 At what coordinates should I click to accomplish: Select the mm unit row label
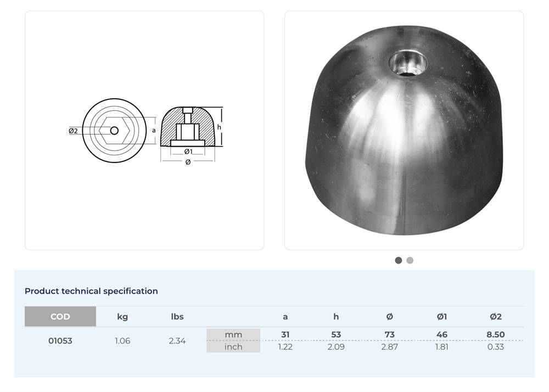(233, 334)
